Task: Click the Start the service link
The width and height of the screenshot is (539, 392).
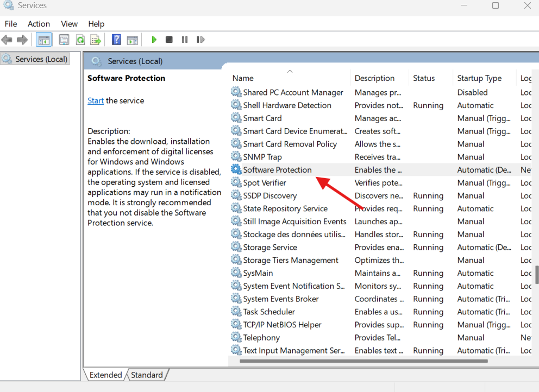Action: click(x=96, y=100)
